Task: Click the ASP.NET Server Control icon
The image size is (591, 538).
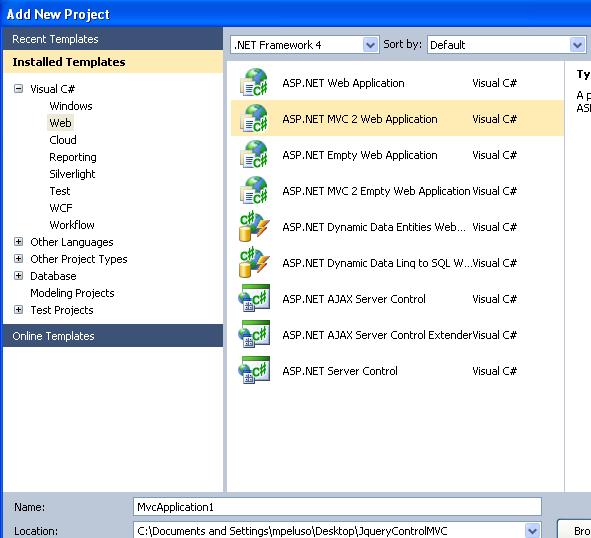Action: 254,371
